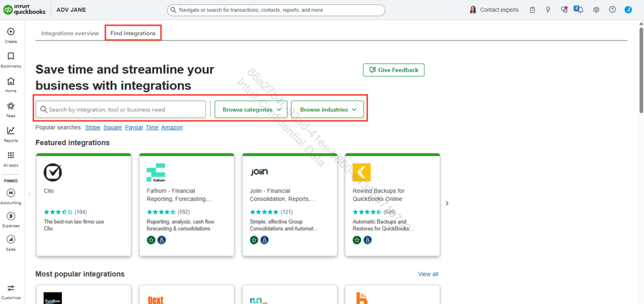Click the Most popular integrations heading
Viewport: 644px width, 304px height.
coord(80,274)
